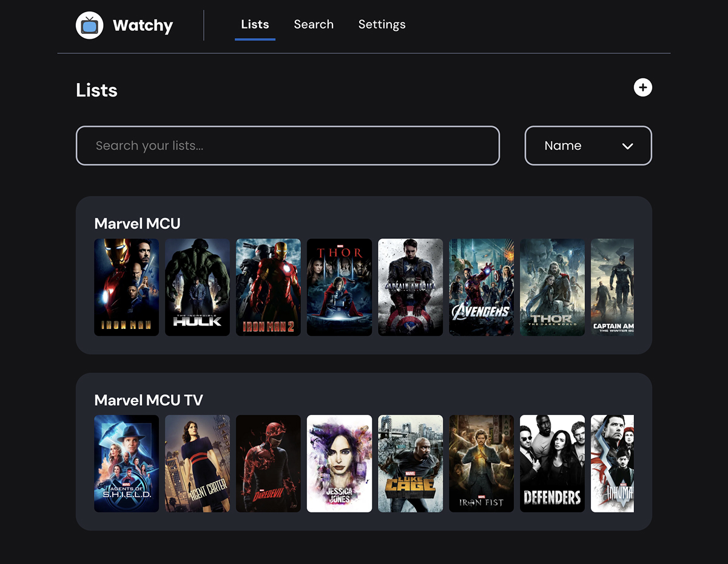Switch to the Lists tab

click(x=255, y=25)
